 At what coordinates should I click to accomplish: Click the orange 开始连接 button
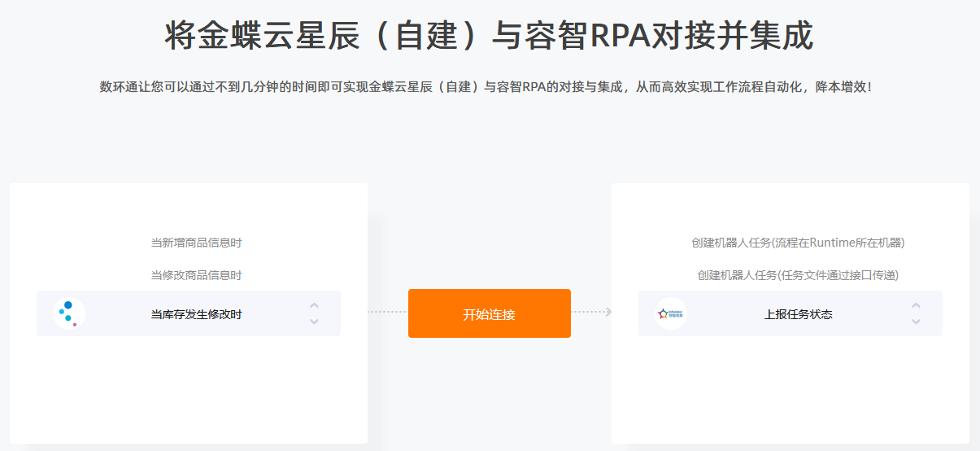click(490, 313)
